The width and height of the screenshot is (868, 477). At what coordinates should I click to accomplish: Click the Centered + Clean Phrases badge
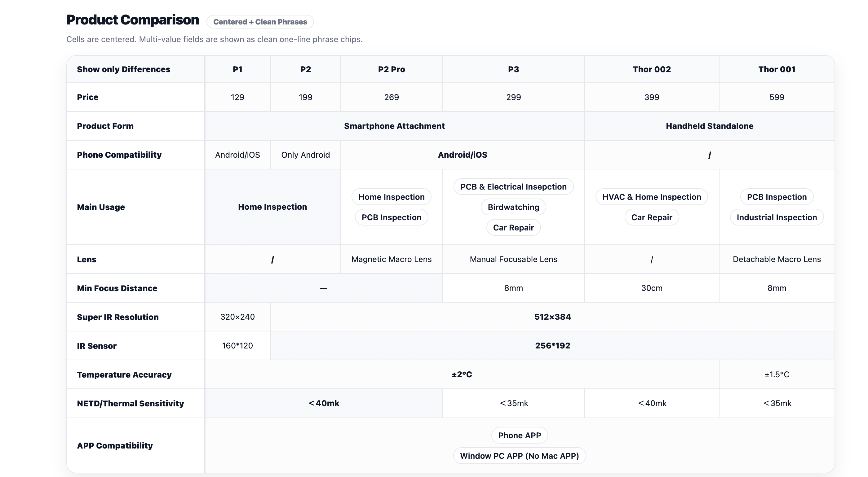[x=260, y=22]
